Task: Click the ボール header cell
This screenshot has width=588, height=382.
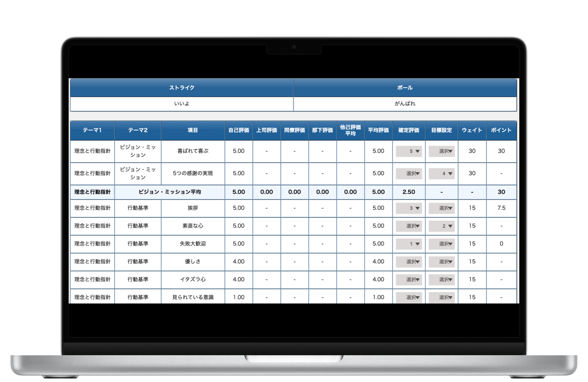Action: pyautogui.click(x=405, y=88)
